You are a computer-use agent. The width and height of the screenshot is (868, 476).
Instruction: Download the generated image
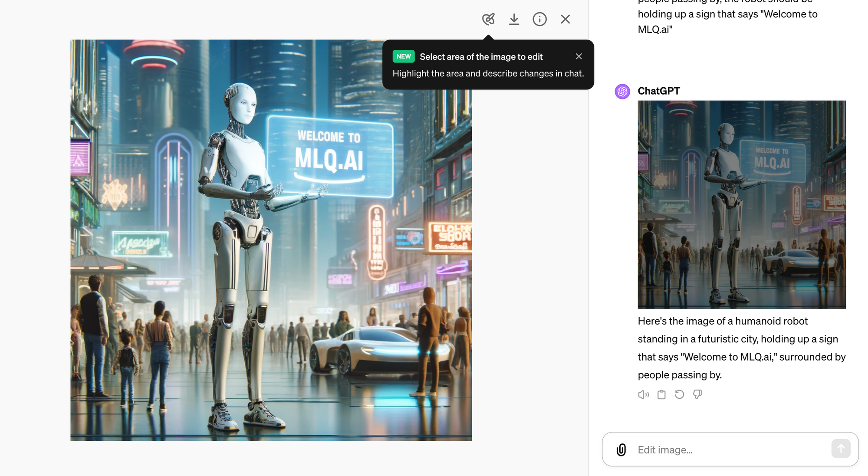514,19
